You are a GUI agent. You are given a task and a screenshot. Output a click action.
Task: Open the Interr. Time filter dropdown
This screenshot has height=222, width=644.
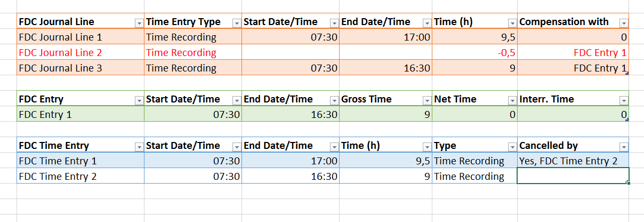tap(624, 100)
